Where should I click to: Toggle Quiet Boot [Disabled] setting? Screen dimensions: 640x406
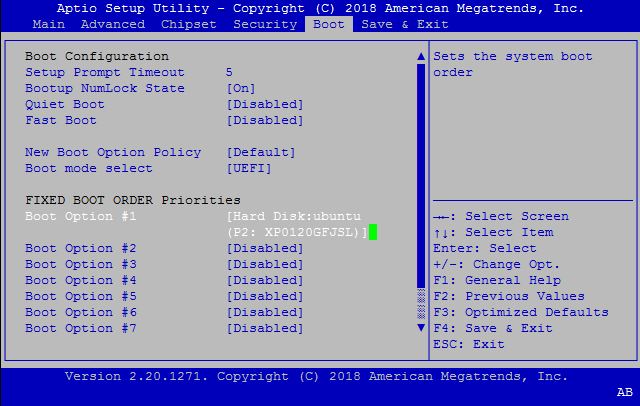(265, 104)
